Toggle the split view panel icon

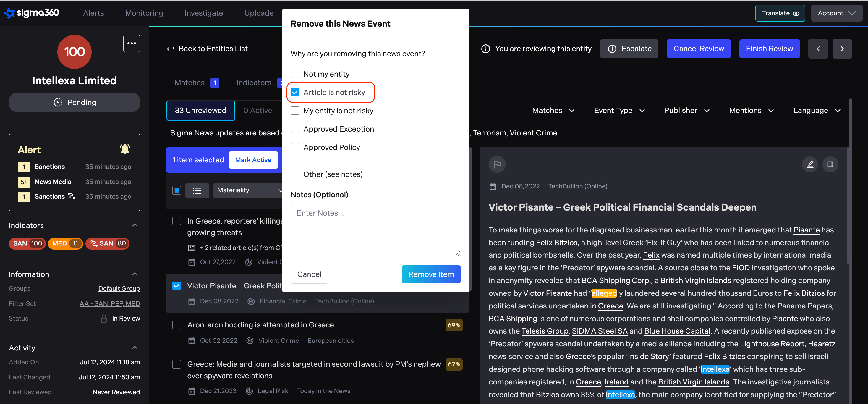tap(830, 164)
